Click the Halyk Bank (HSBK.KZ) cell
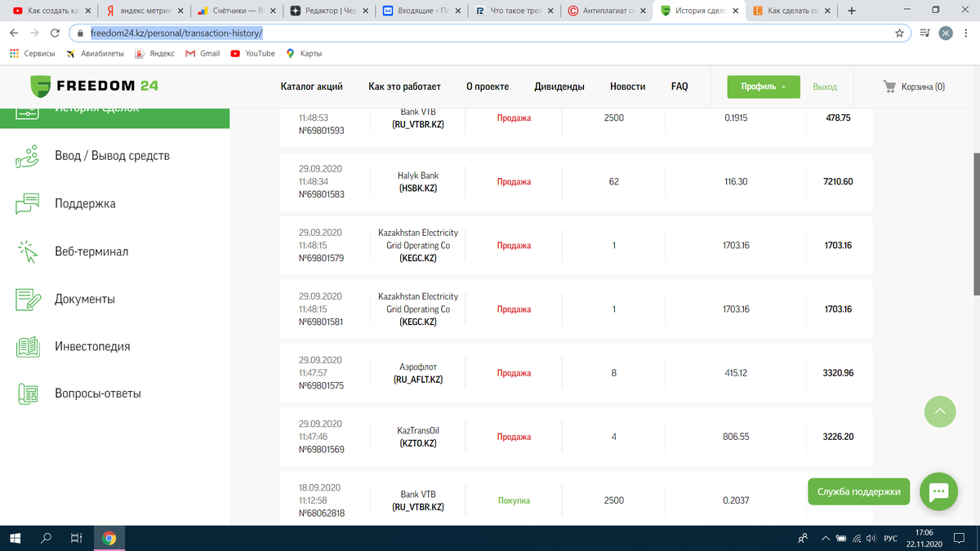 [x=418, y=182]
